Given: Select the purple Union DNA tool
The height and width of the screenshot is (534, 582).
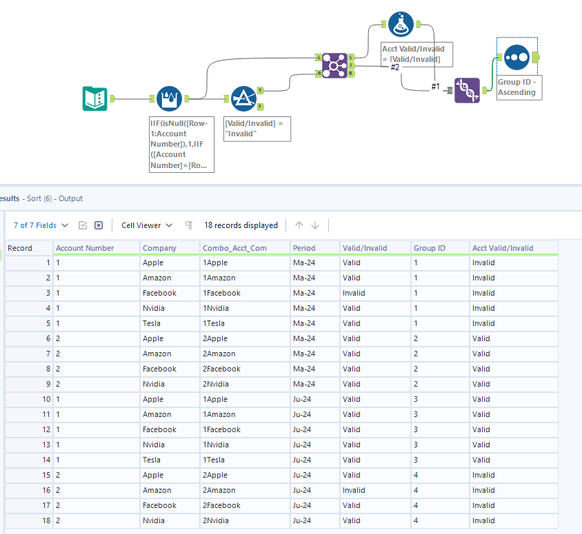Looking at the screenshot, I should tap(467, 90).
